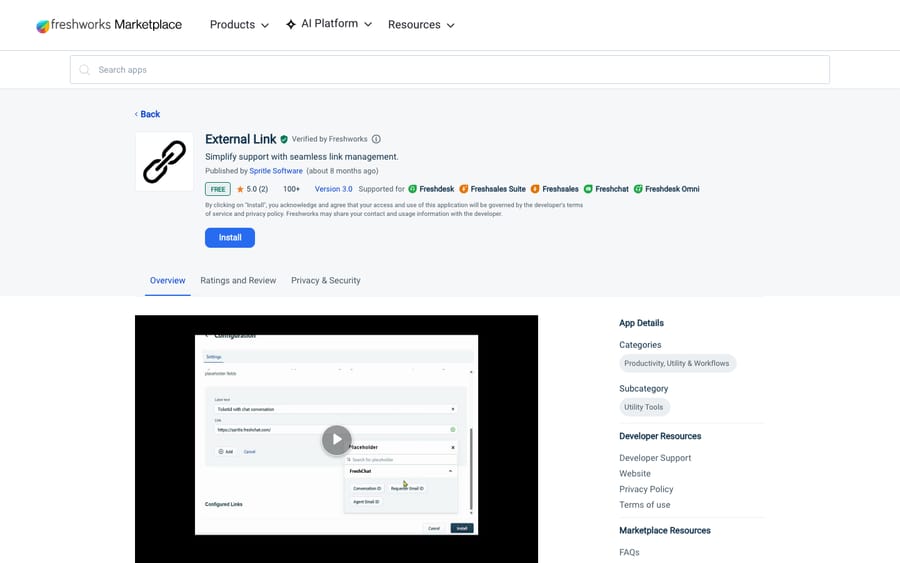Viewport: 900px width, 563px height.
Task: Open the Resources dropdown
Action: pyautogui.click(x=421, y=25)
